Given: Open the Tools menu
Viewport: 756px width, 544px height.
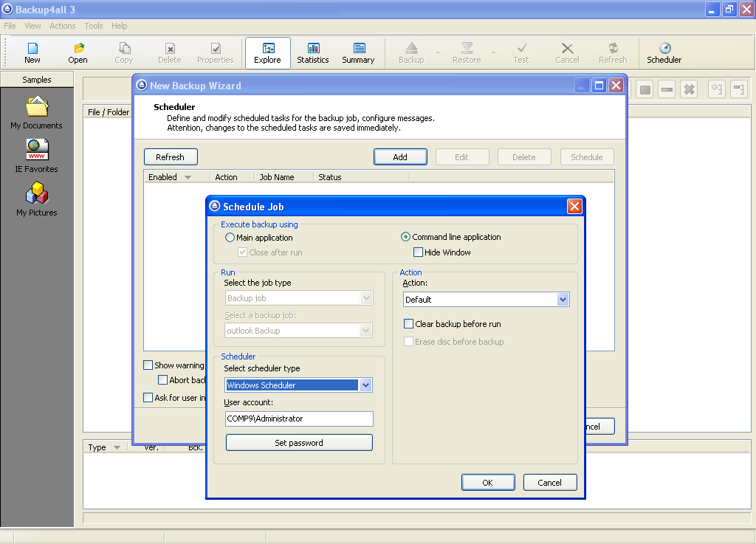Looking at the screenshot, I should pos(94,26).
